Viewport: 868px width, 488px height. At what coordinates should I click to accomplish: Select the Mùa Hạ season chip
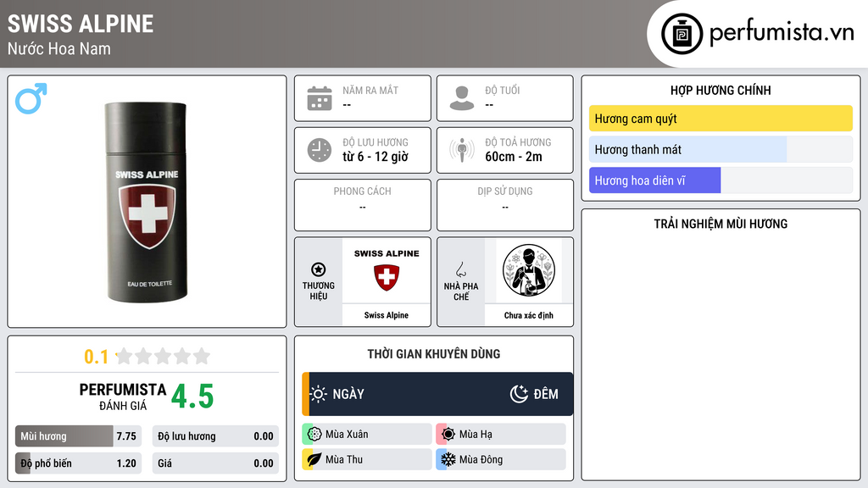tap(501, 435)
